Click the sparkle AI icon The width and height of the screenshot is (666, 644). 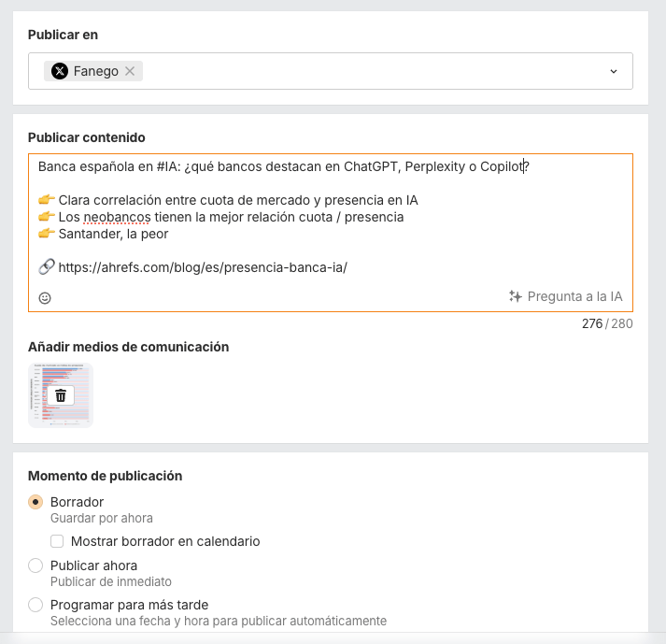click(x=515, y=296)
